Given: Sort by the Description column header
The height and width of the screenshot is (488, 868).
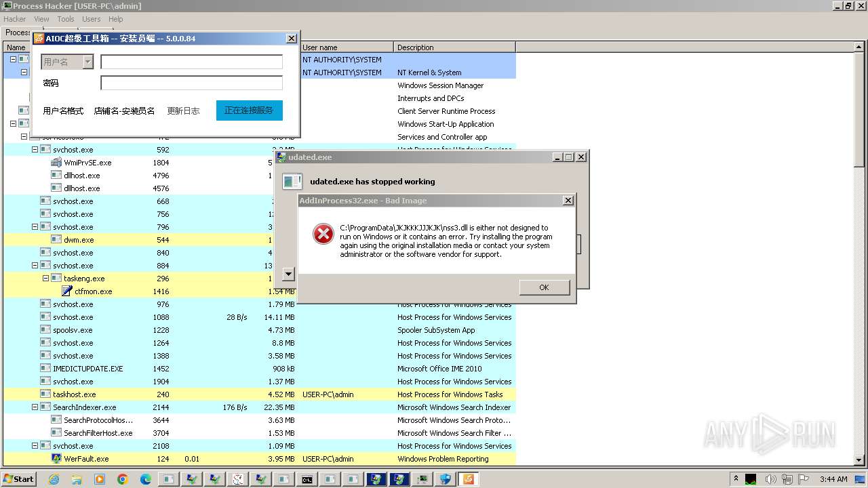Looking at the screenshot, I should click(x=454, y=47).
